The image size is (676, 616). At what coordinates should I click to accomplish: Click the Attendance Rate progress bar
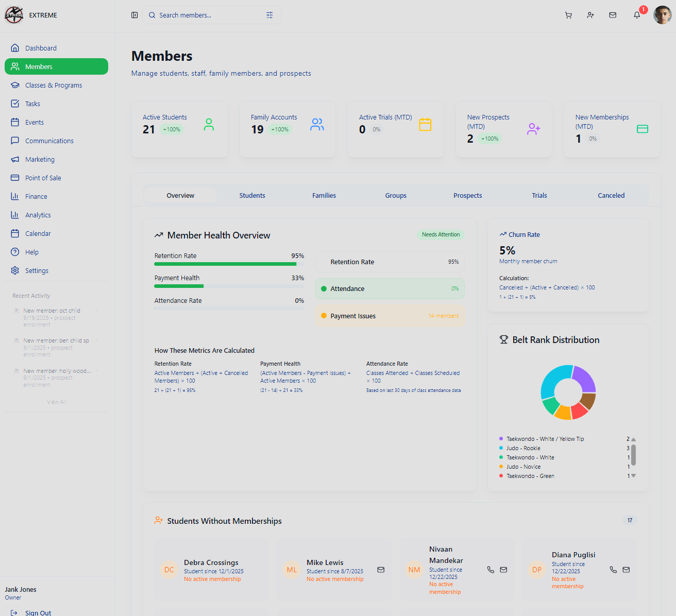229,309
